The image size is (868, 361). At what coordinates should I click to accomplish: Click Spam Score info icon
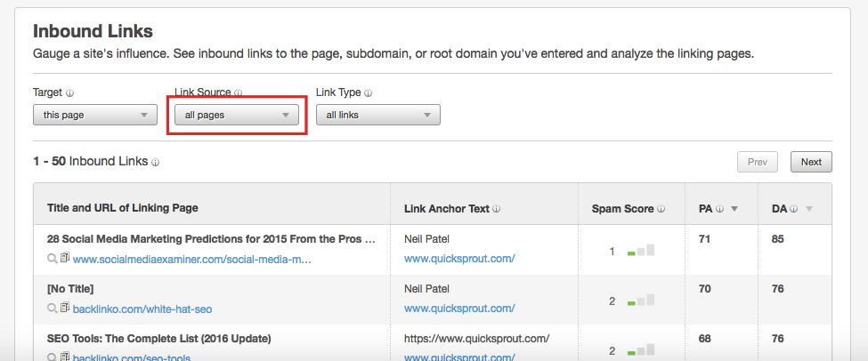(661, 209)
